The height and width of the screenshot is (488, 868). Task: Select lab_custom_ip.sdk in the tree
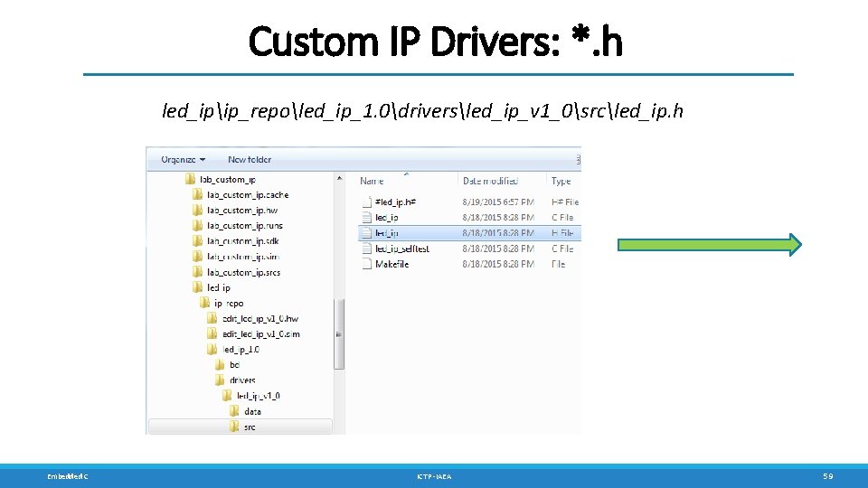[x=243, y=241]
